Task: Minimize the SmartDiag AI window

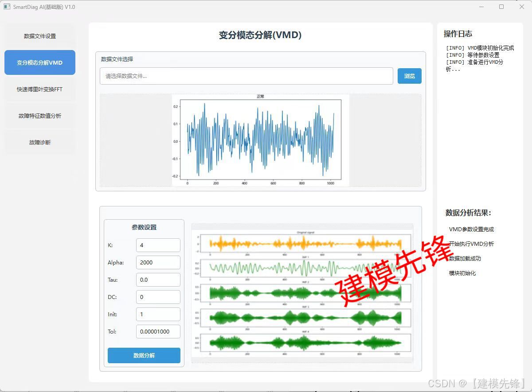Action: [x=481, y=7]
